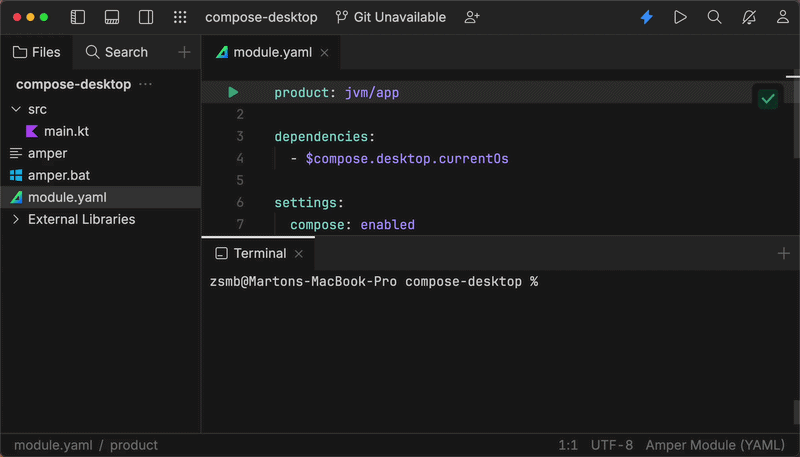Viewport: 800px width, 457px height.
Task: Click the muted notifications bell icon
Action: point(748,17)
